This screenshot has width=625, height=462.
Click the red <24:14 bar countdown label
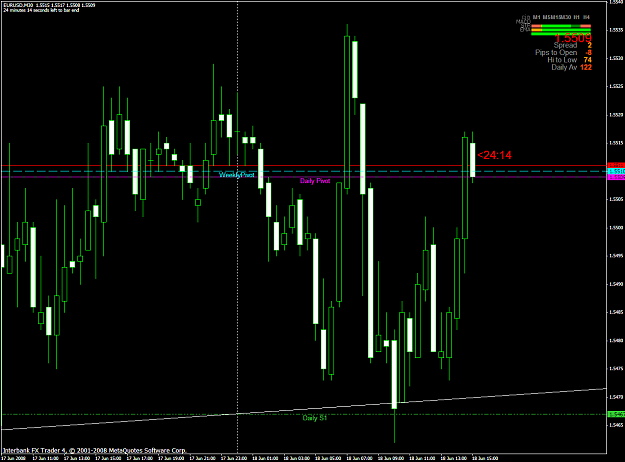[494, 155]
